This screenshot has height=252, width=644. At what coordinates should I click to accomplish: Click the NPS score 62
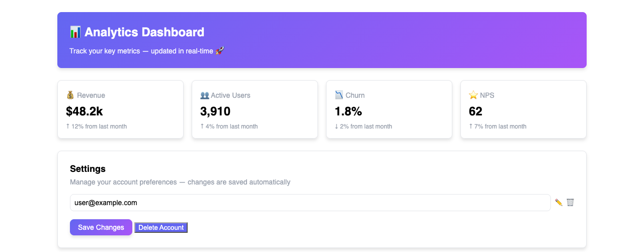pos(475,111)
